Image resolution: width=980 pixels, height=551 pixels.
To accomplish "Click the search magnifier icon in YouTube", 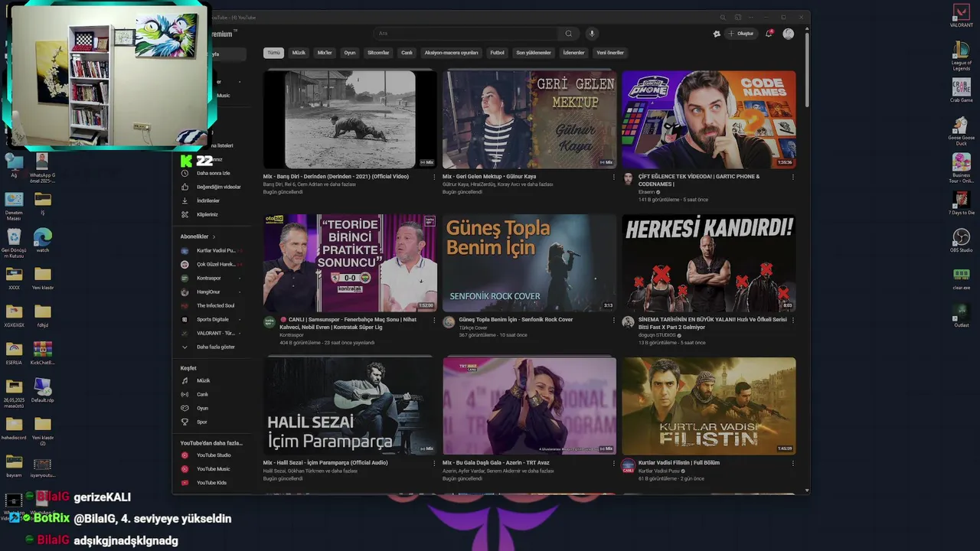I will (x=568, y=34).
